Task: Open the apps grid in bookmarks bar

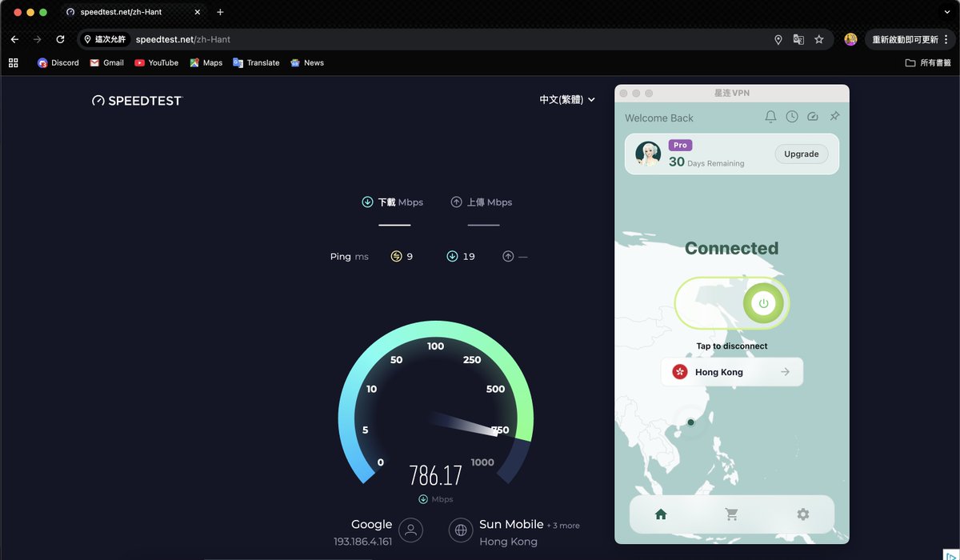Action: pos(13,62)
